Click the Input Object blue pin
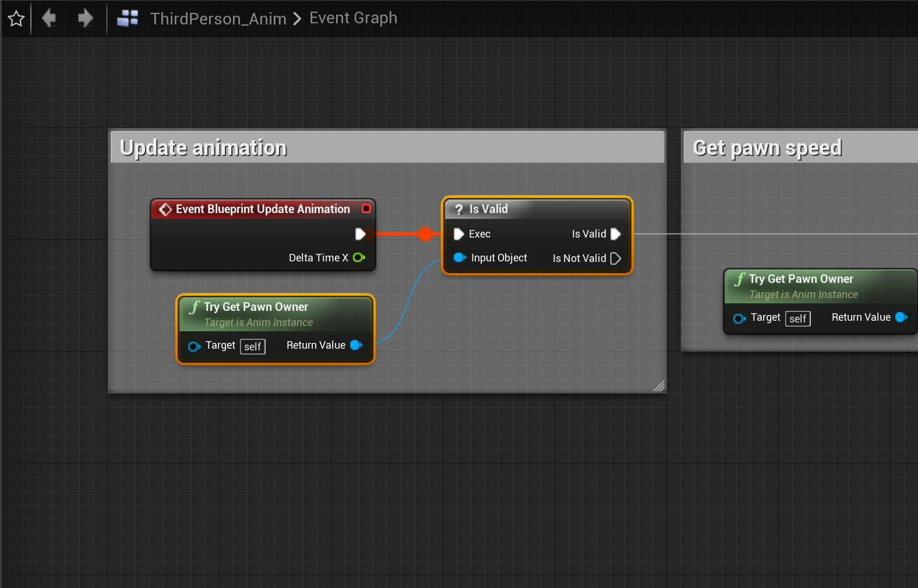This screenshot has width=918, height=588. click(x=460, y=257)
